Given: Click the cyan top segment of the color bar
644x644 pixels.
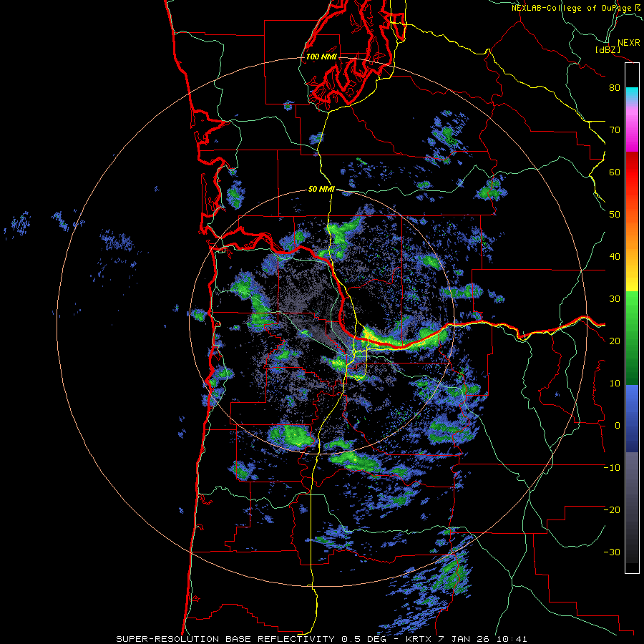Looking at the screenshot, I should tap(632, 94).
